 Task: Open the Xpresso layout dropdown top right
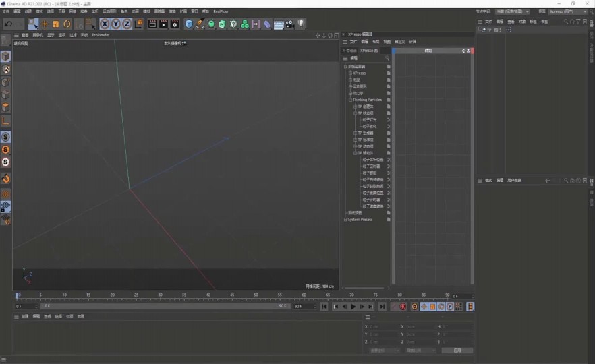[568, 11]
